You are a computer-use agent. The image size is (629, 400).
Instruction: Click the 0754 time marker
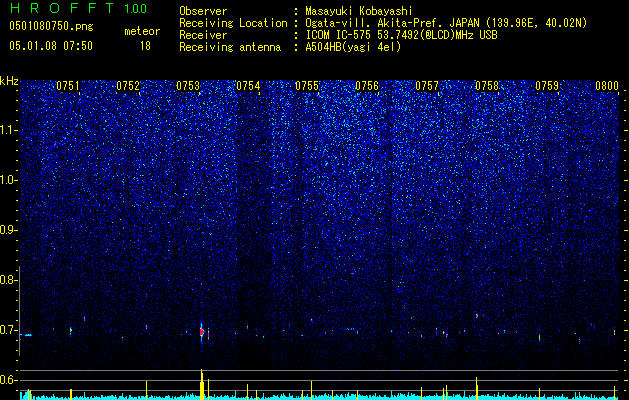pyautogui.click(x=248, y=86)
